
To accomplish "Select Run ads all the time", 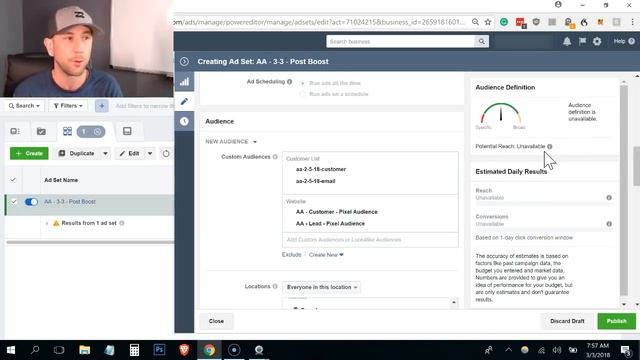I will click(x=302, y=83).
